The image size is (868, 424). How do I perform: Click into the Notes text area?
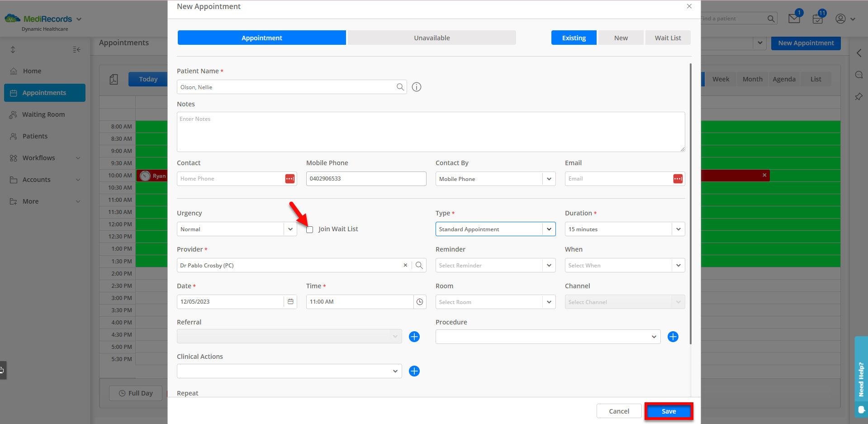click(x=431, y=132)
